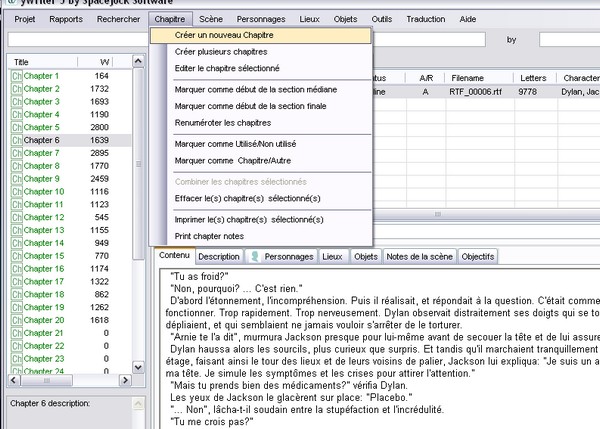Click the chapter list scroll up arrow

[x=138, y=61]
